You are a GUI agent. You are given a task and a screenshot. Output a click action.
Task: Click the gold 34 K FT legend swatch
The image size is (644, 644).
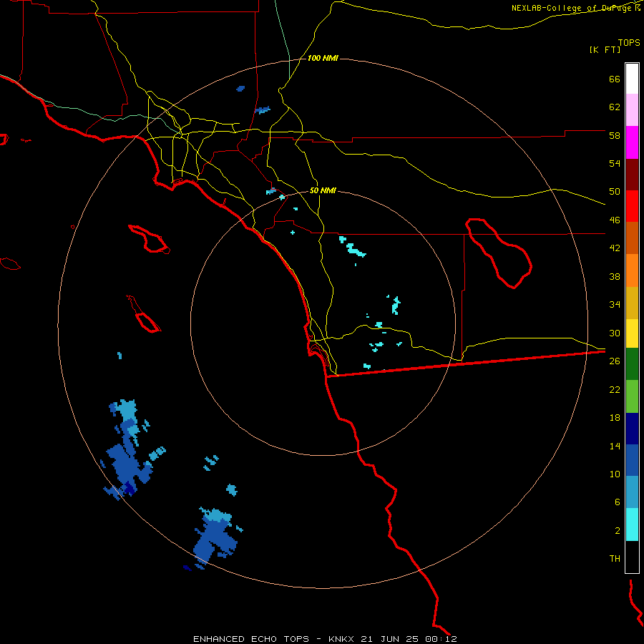coord(632,303)
